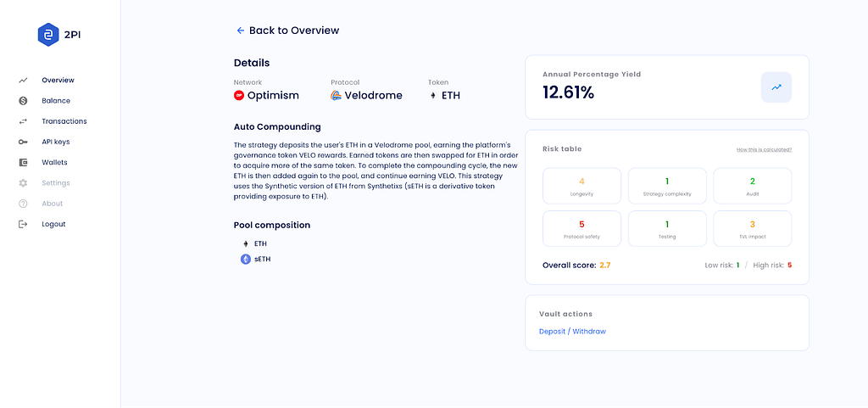Click the Settings gear icon

(23, 182)
